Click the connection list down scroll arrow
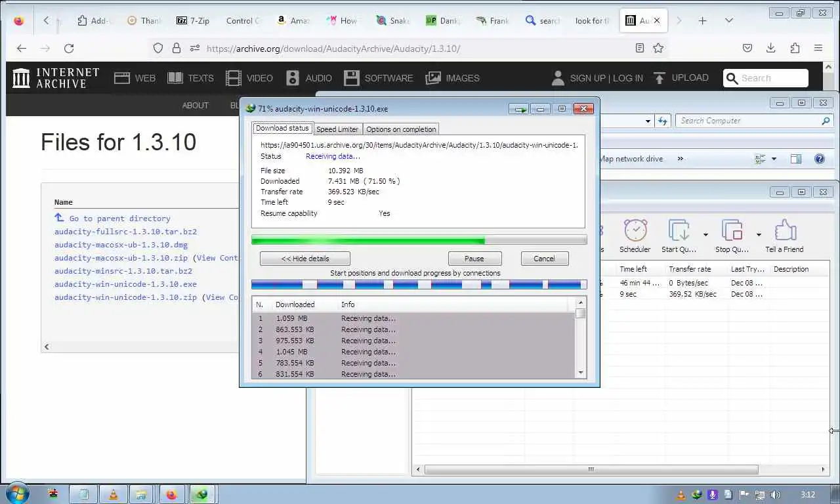Viewport: 840px width, 504px height. click(580, 373)
